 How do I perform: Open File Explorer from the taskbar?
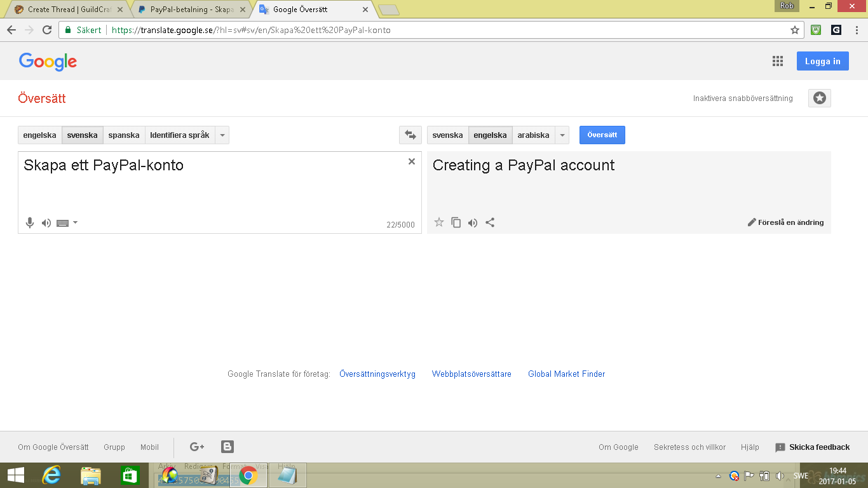pyautogui.click(x=91, y=475)
